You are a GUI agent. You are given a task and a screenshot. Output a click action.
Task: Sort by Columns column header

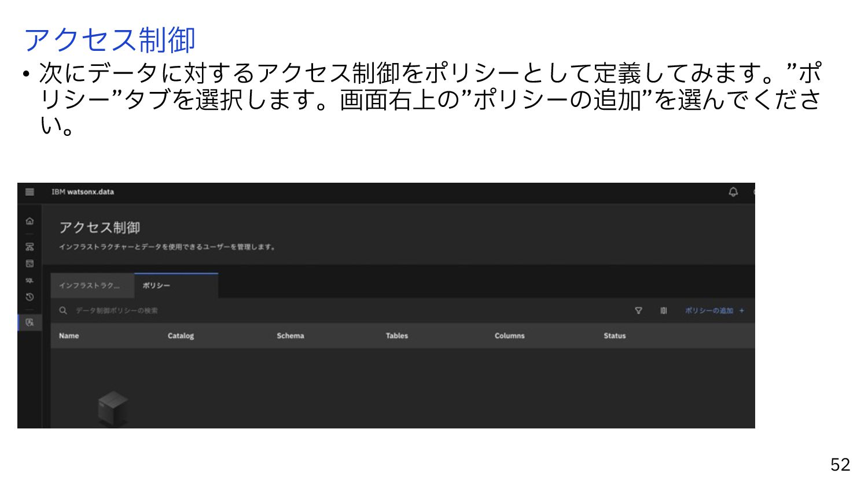(x=510, y=336)
